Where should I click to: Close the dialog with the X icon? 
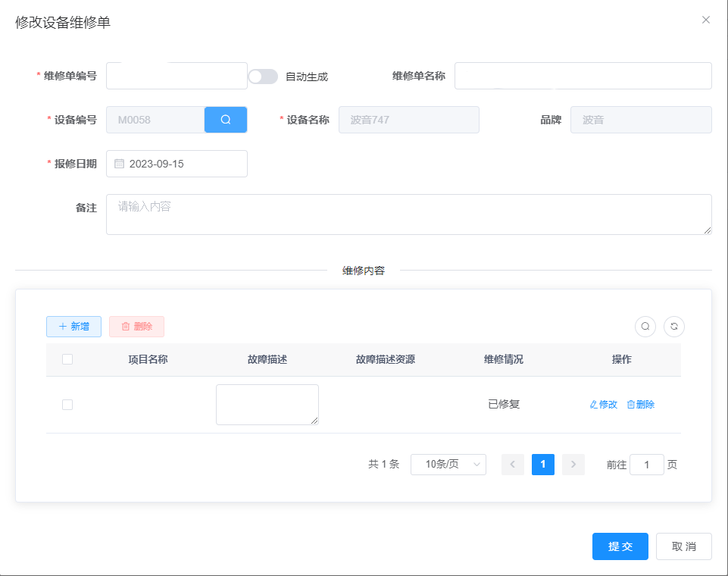coord(706,20)
